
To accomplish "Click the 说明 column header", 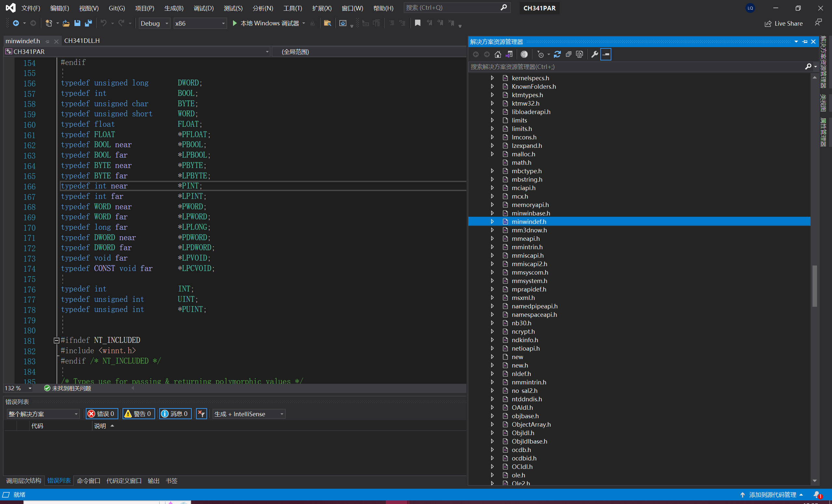I will (x=100, y=426).
